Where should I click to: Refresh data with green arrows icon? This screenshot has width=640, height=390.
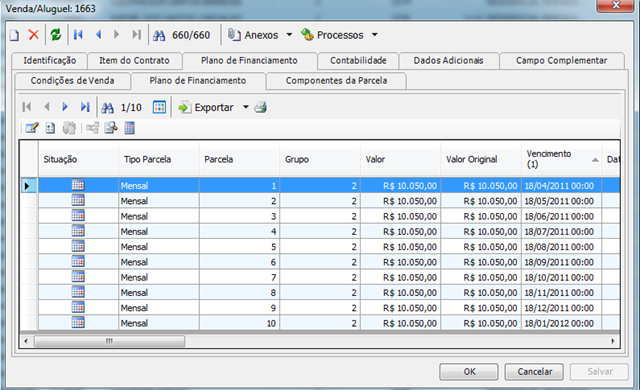click(56, 35)
